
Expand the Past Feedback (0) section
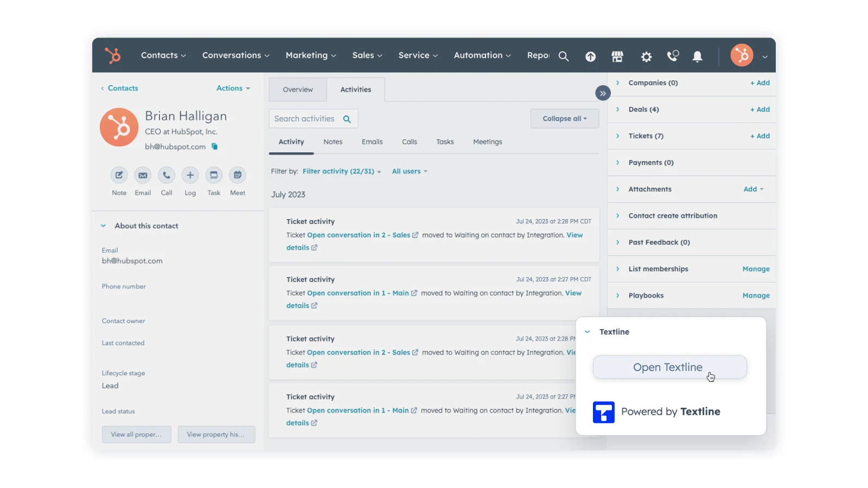(617, 242)
